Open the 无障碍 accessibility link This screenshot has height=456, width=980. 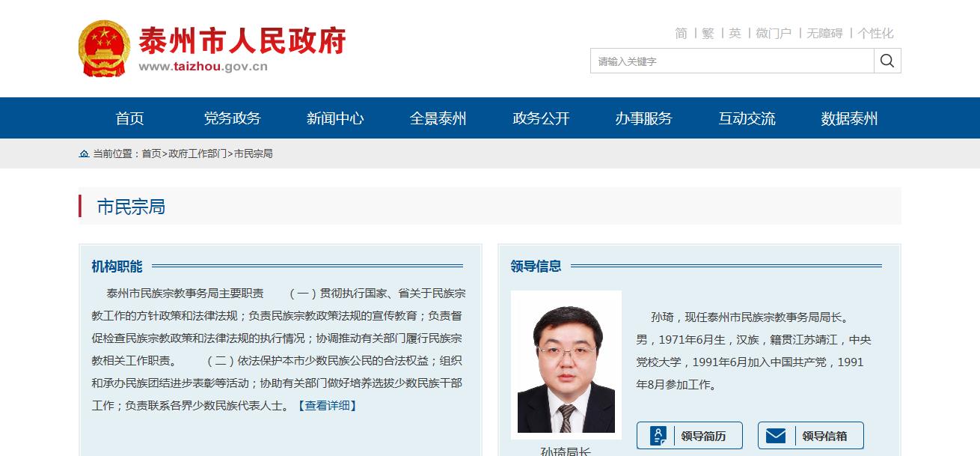pyautogui.click(x=824, y=33)
